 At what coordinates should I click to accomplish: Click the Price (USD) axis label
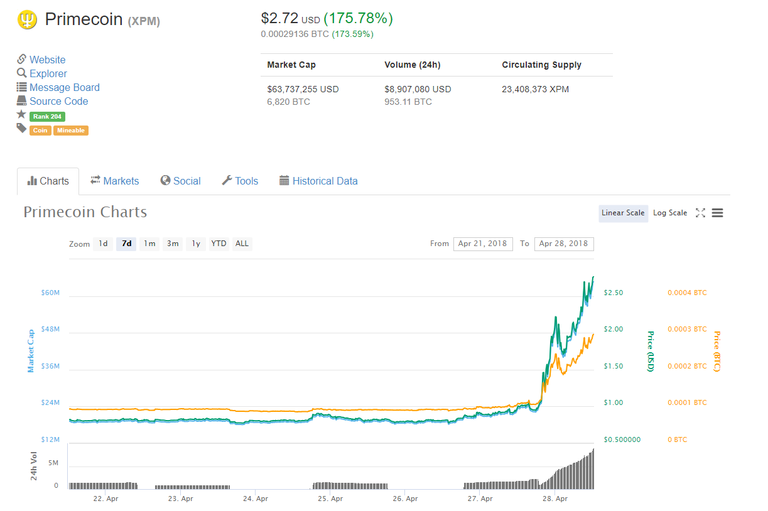click(x=650, y=351)
